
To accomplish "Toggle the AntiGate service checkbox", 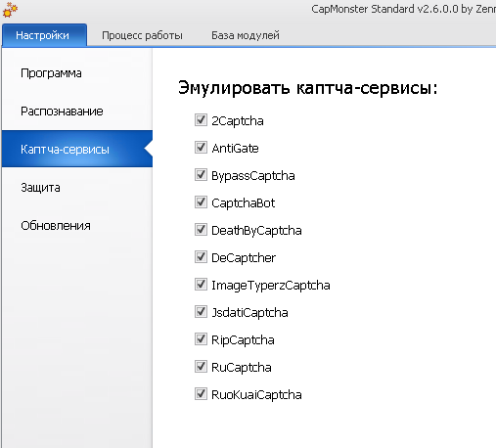I will tap(201, 148).
